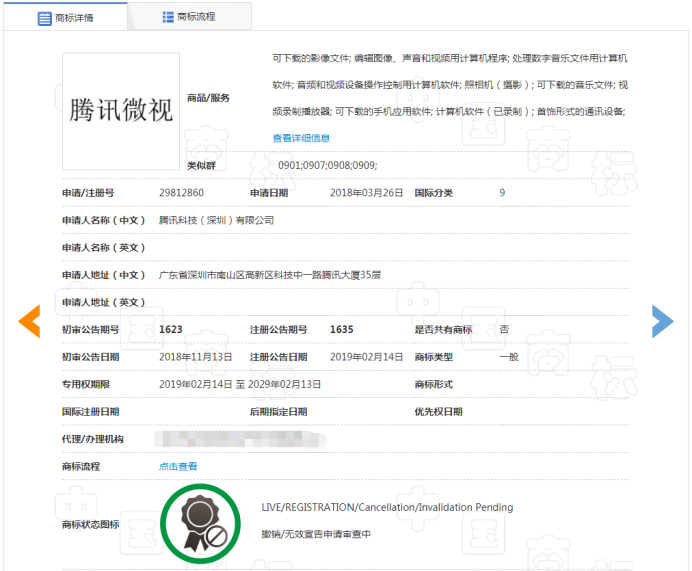The height and width of the screenshot is (571, 692).
Task: Select exclusive rights period 2019年02月14日 至 2029年02月13日
Action: (240, 384)
